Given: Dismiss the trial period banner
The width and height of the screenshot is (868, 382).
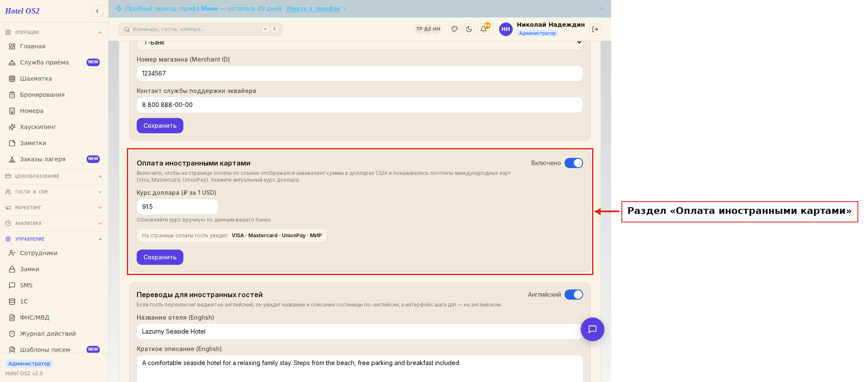Looking at the screenshot, I should point(601,8).
